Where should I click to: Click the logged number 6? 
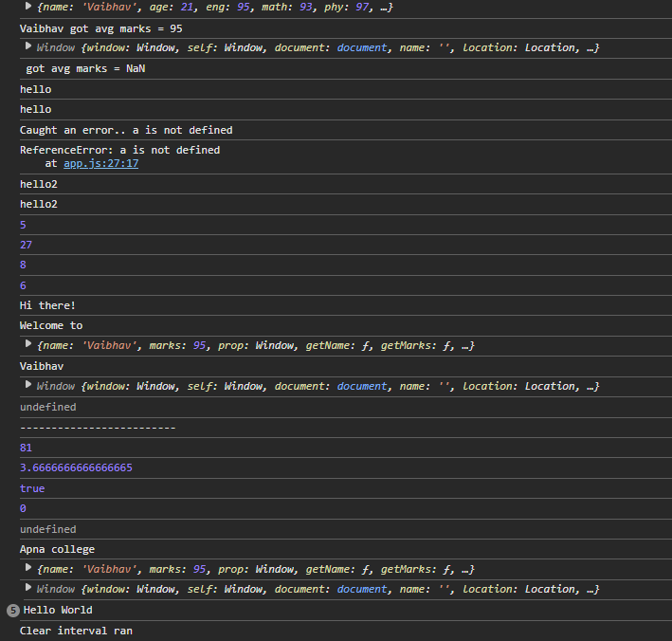point(23,285)
